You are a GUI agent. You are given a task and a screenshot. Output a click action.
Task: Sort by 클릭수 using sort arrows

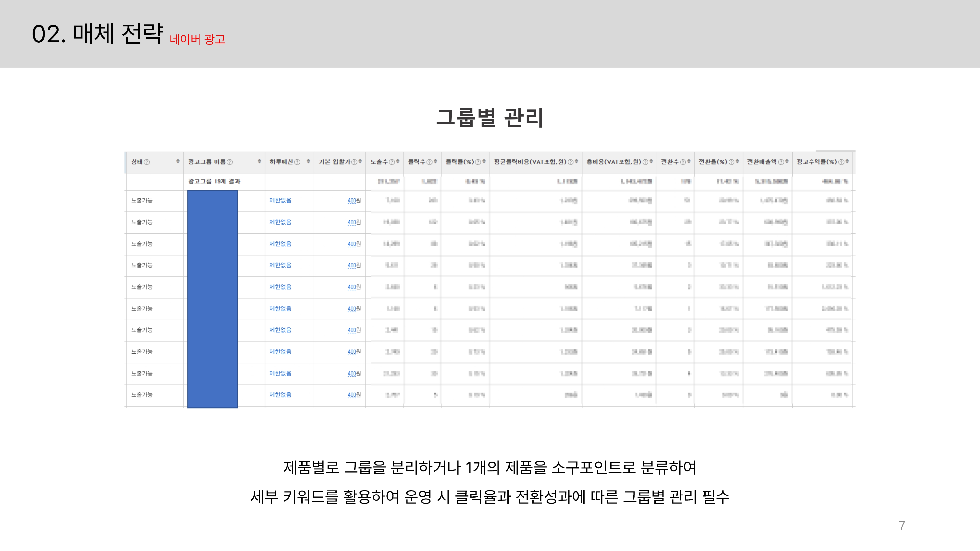pos(435,162)
